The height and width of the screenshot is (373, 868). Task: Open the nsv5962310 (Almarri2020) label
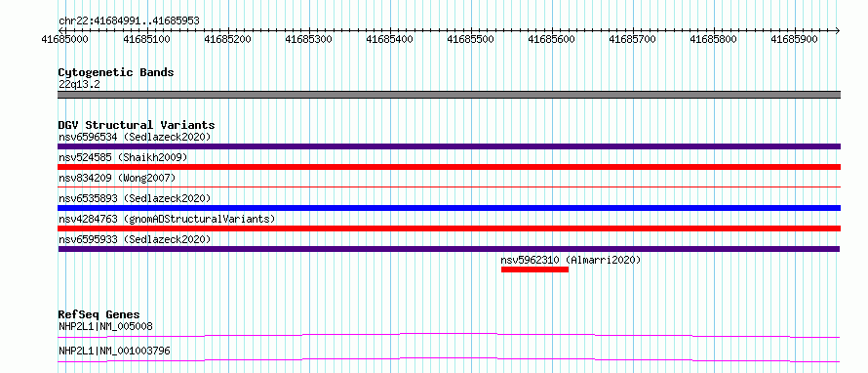coord(571,260)
